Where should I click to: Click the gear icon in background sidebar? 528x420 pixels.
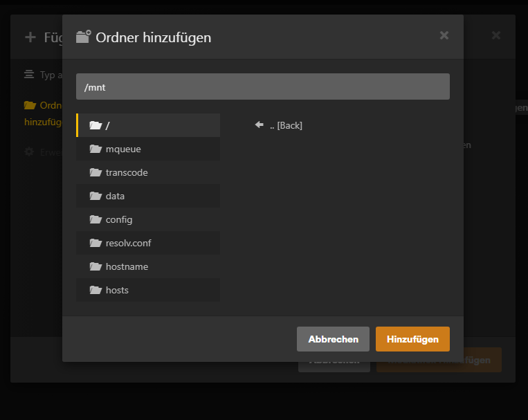click(x=29, y=152)
